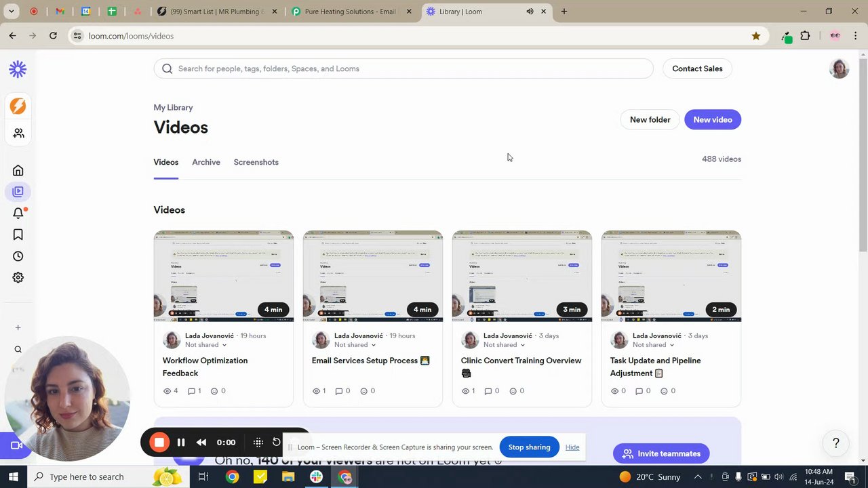The width and height of the screenshot is (868, 488).
Task: Open Chrome tab search dropdown arrow
Action: pos(12,12)
